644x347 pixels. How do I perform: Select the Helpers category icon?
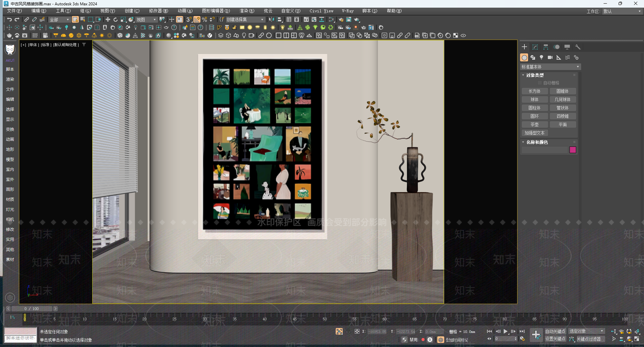pyautogui.click(x=559, y=57)
